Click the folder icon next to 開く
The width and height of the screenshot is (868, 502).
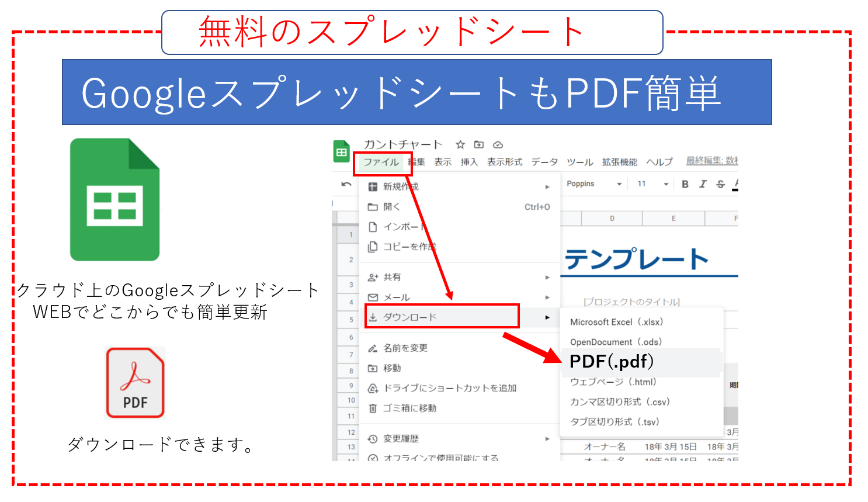[373, 207]
